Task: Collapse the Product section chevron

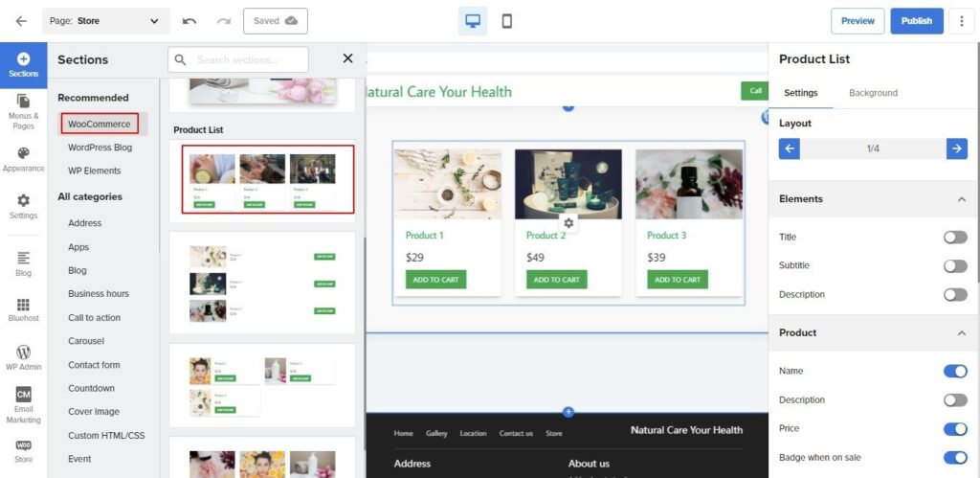Action: click(x=961, y=333)
